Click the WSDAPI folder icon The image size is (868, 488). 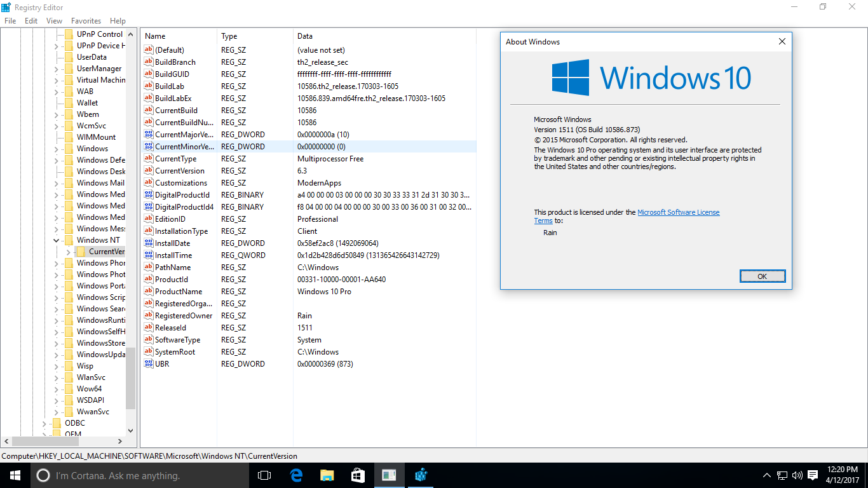coord(69,400)
